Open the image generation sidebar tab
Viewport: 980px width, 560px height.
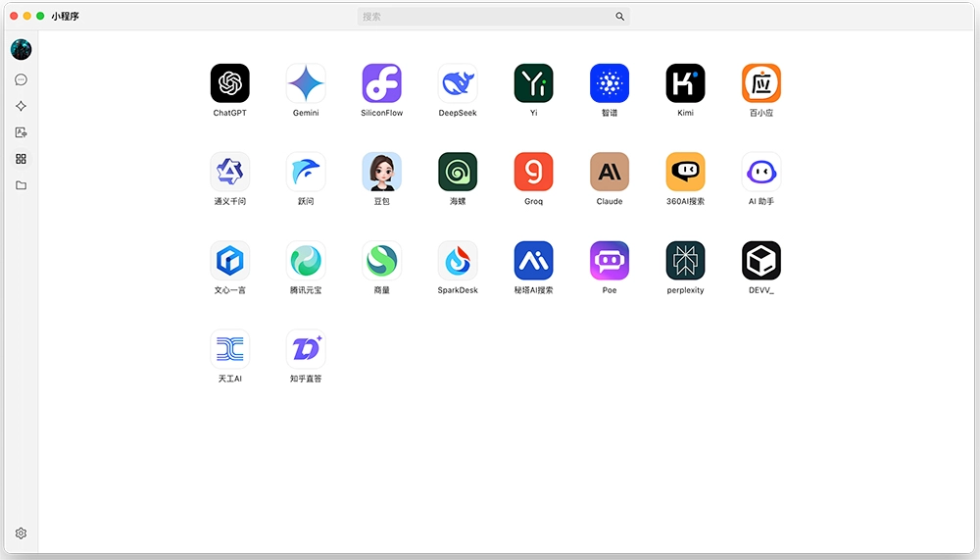22,132
